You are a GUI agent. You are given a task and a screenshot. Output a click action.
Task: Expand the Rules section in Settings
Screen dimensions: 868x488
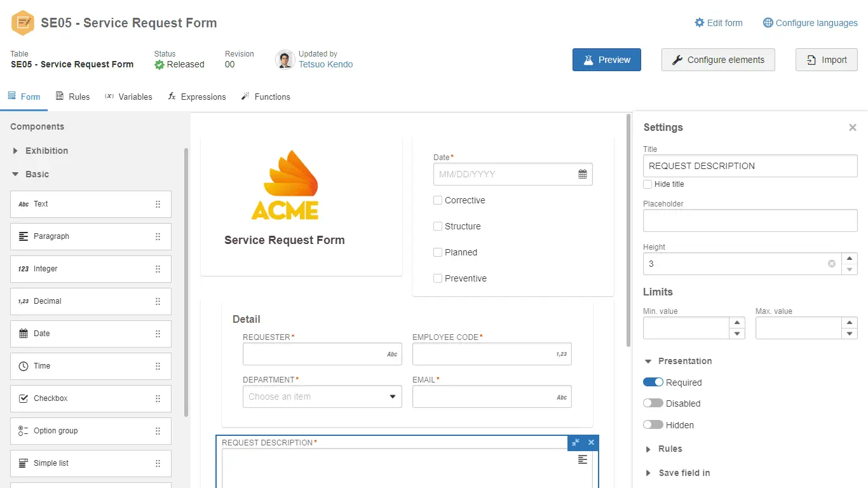pos(648,449)
